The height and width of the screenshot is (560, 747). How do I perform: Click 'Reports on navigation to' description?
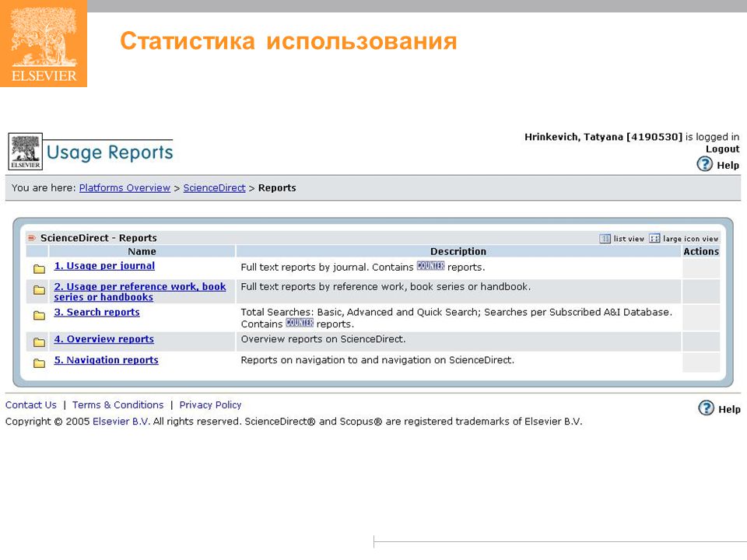[377, 360]
